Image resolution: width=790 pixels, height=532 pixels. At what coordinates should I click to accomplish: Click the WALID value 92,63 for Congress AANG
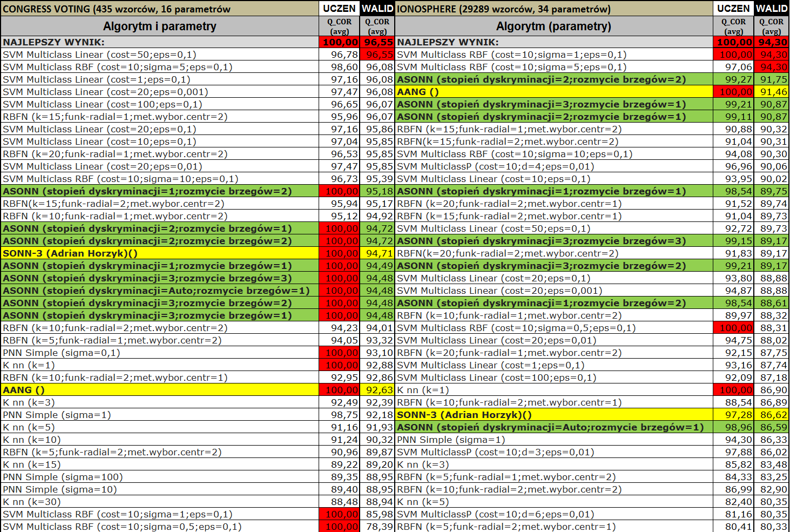point(378,390)
